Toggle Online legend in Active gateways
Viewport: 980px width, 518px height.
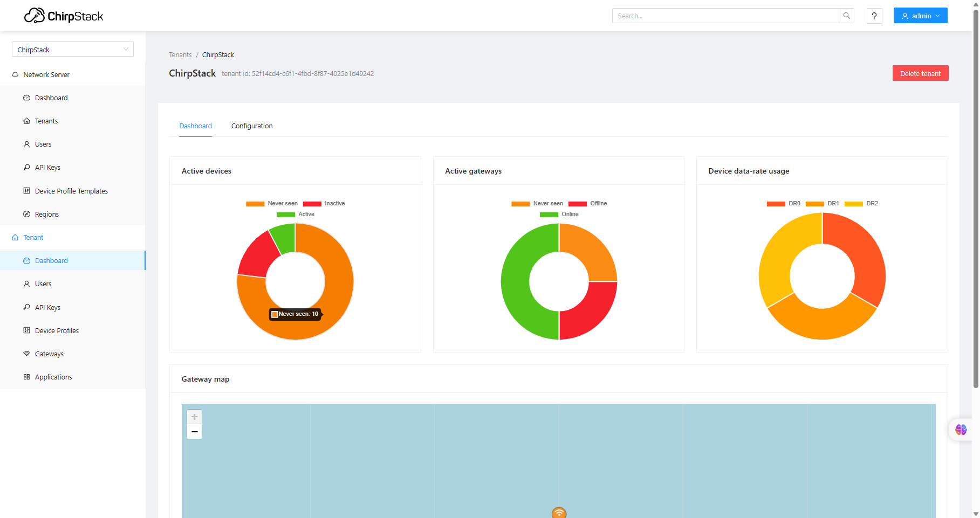[559, 215]
